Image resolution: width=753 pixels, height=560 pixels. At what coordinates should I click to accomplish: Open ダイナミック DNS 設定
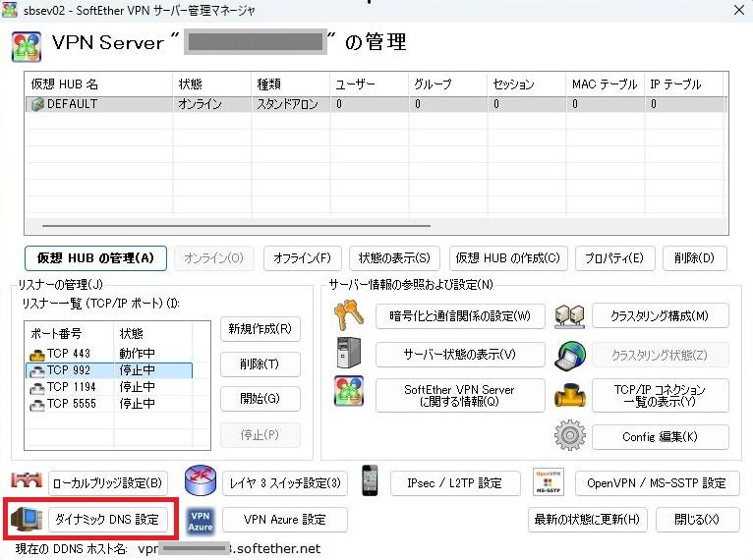pos(107,520)
